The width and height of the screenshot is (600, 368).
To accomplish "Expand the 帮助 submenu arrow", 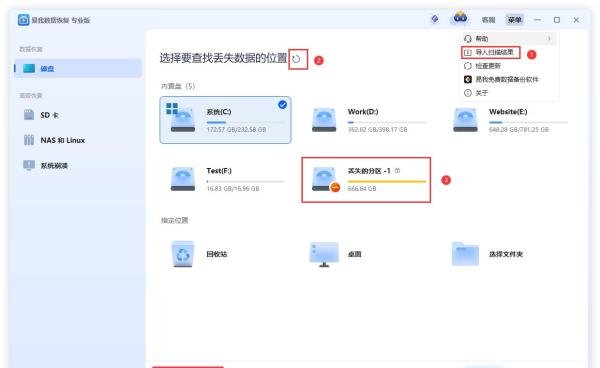I will point(549,39).
